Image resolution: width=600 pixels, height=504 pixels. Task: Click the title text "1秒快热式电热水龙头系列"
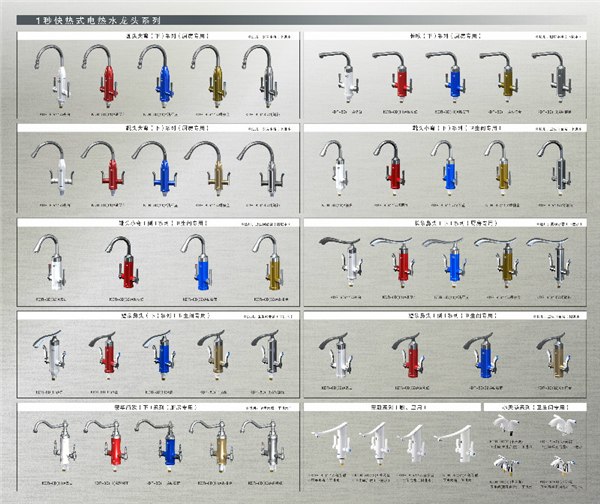[98, 20]
